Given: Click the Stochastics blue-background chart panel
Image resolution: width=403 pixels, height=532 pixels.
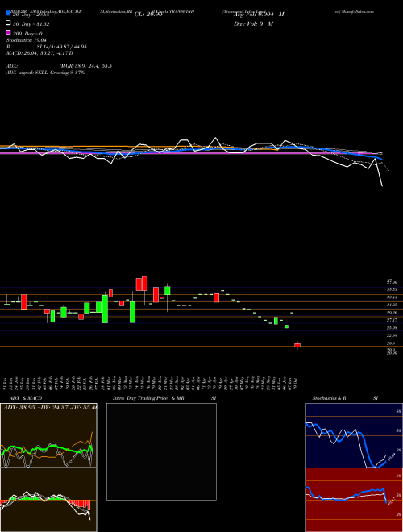Looking at the screenshot, I should (354, 435).
